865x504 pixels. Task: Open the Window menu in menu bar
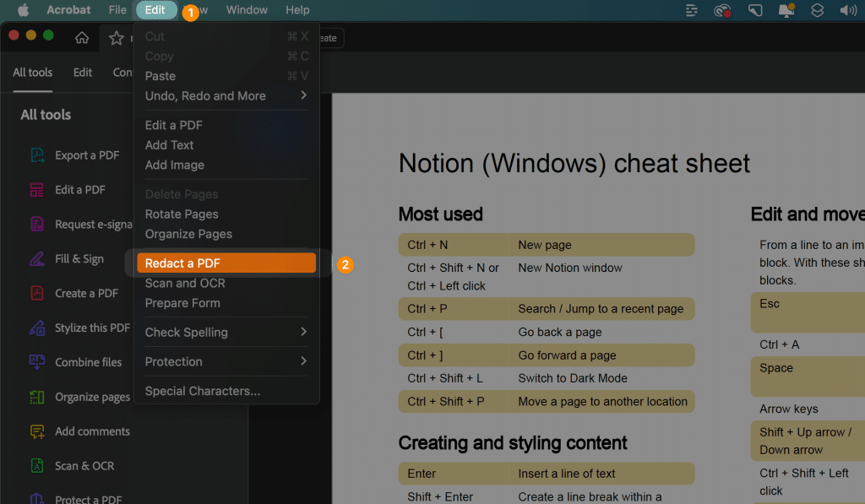tap(247, 10)
